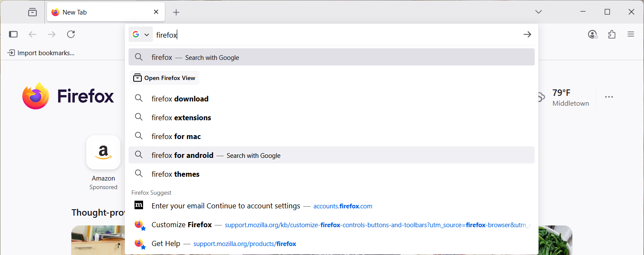Toggle the sidebar
Screen dimensions: 644x255
click(13, 34)
